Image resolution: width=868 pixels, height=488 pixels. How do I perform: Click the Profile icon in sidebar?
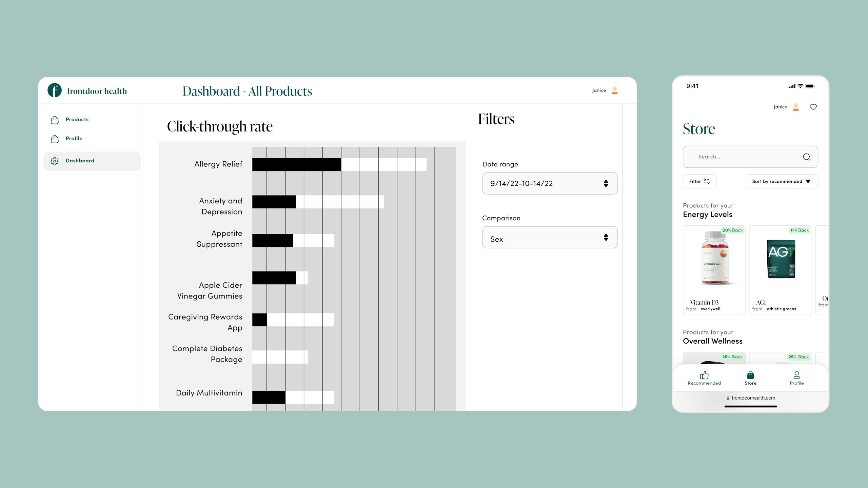pos(54,139)
